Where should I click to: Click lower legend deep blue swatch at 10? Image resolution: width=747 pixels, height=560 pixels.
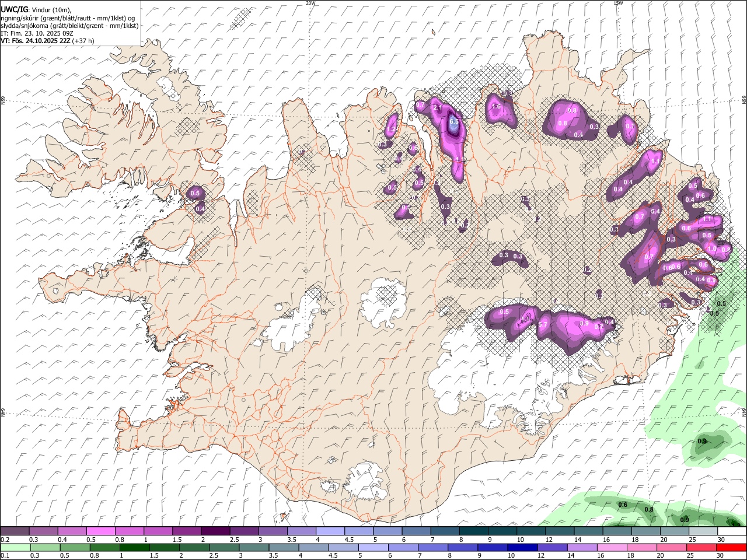(x=522, y=547)
